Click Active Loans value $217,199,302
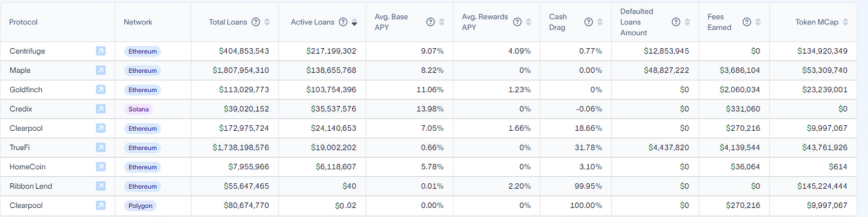868x217 pixels. click(x=331, y=51)
